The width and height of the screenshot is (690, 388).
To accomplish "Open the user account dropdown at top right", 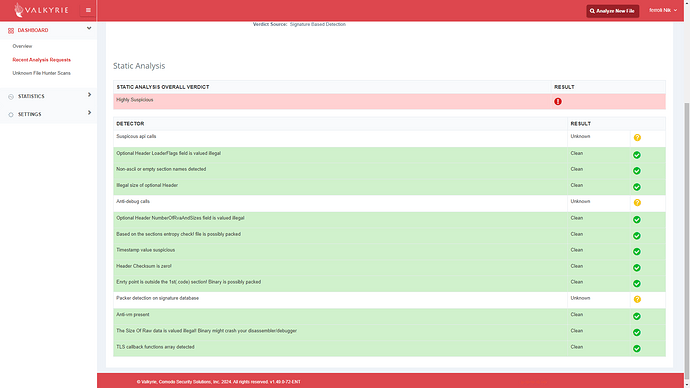I will tap(663, 10).
